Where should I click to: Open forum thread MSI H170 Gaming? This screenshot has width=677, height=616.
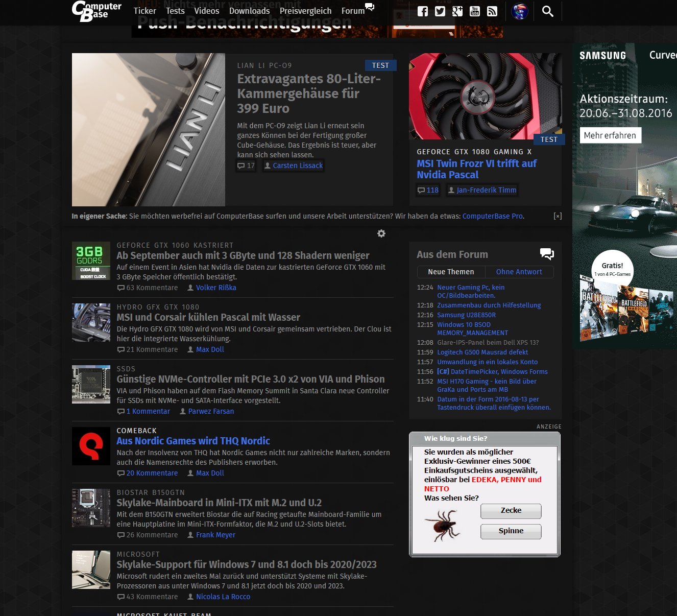(487, 385)
